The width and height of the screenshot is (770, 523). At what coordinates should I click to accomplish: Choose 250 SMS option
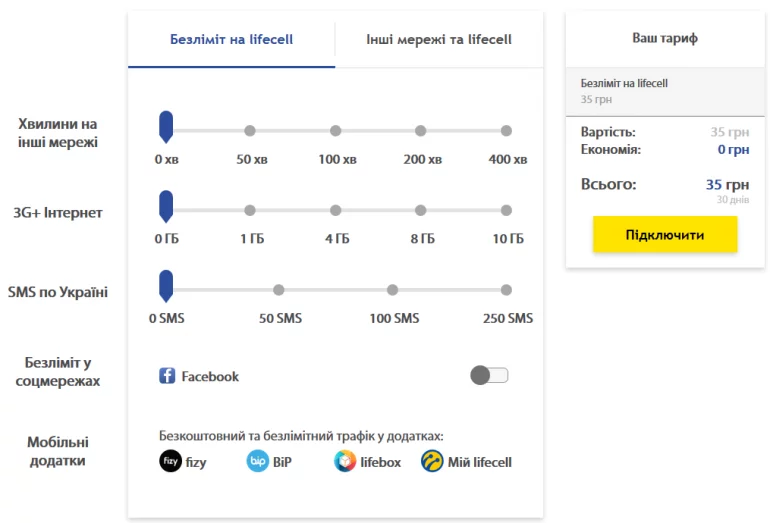tap(506, 290)
